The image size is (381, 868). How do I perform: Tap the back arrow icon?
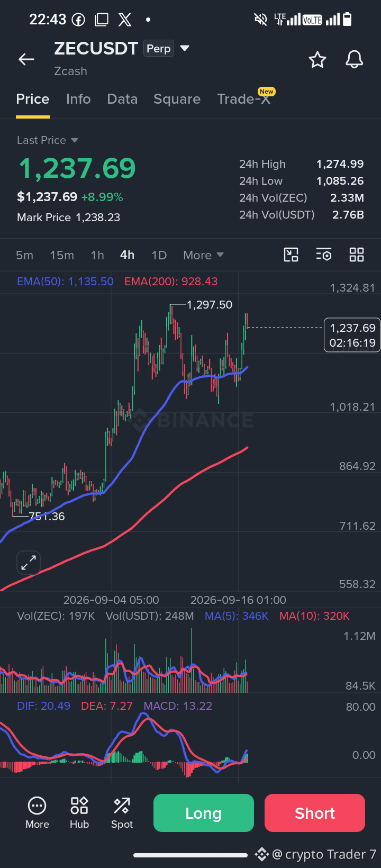(x=26, y=60)
